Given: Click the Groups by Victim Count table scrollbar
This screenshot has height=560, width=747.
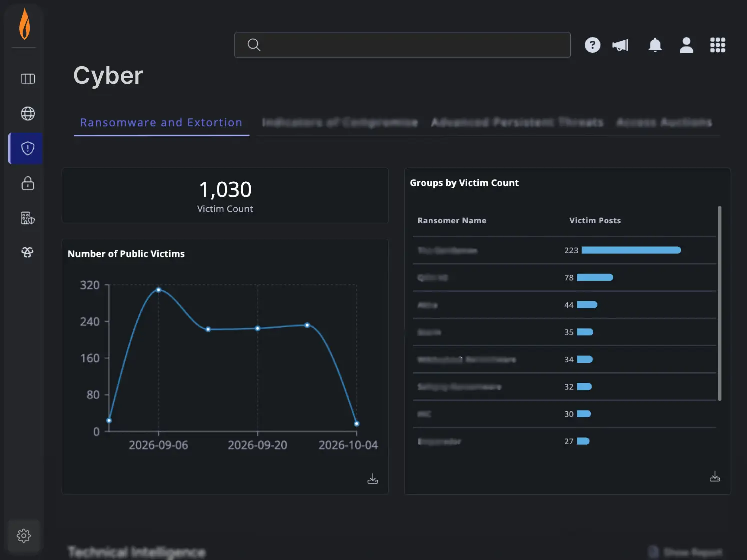Looking at the screenshot, I should click(720, 303).
